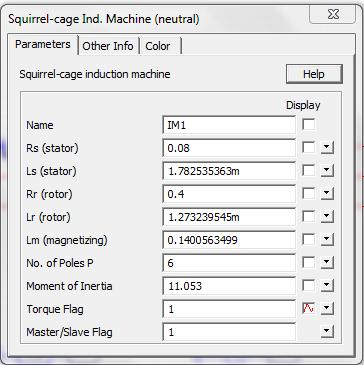The image size is (364, 365).
Task: Click the Help button
Action: (x=314, y=74)
